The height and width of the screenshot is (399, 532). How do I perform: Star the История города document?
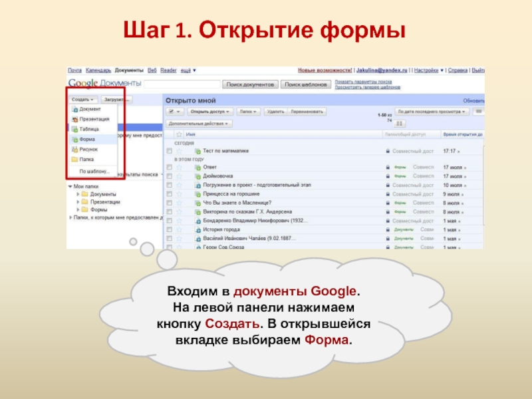(179, 229)
